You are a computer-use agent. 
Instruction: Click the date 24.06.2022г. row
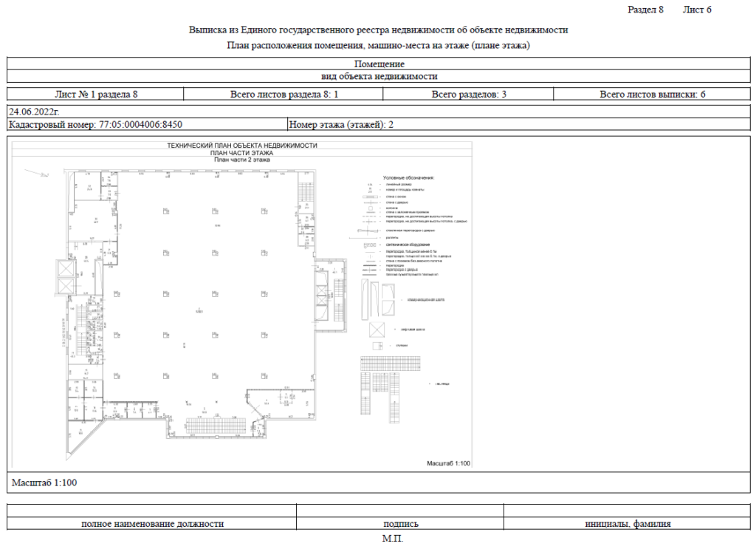[378, 111]
